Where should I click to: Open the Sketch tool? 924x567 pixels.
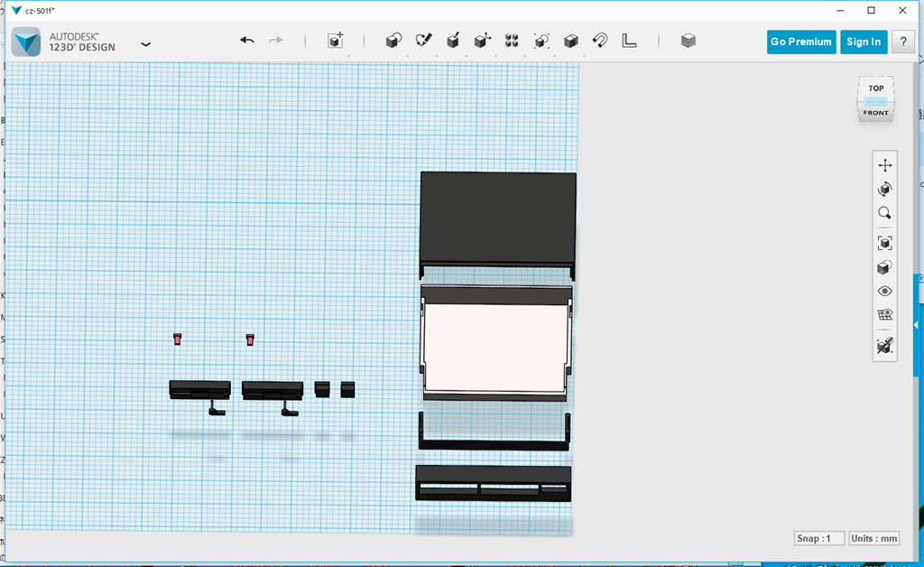tap(422, 41)
